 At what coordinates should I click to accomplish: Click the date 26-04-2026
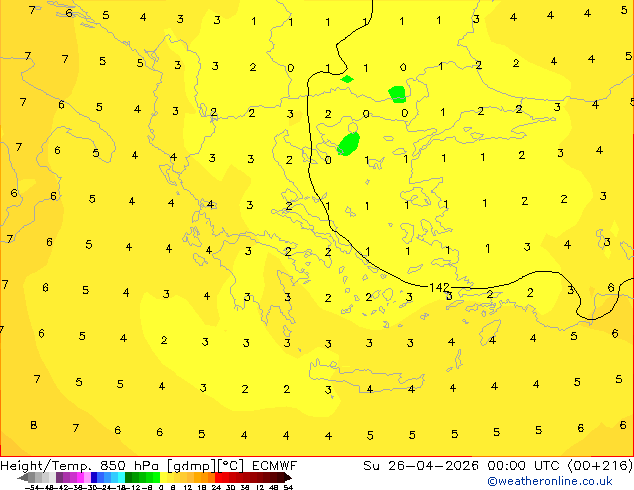(433, 465)
